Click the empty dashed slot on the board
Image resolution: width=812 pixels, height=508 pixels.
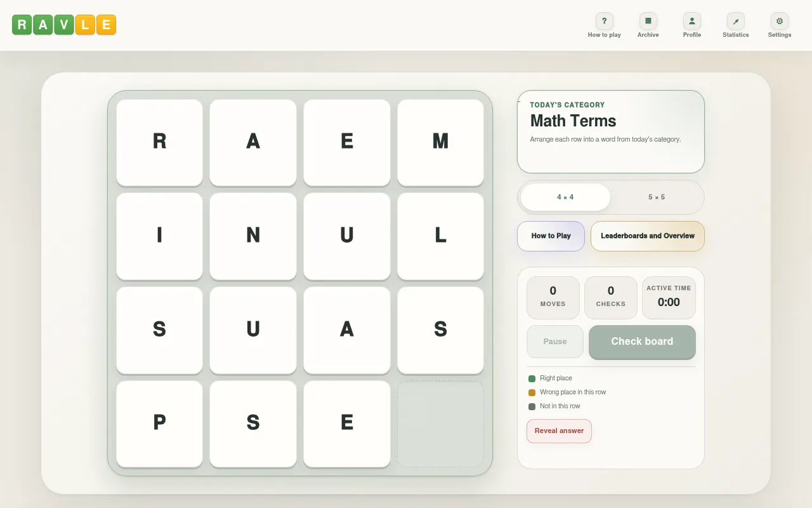440,424
